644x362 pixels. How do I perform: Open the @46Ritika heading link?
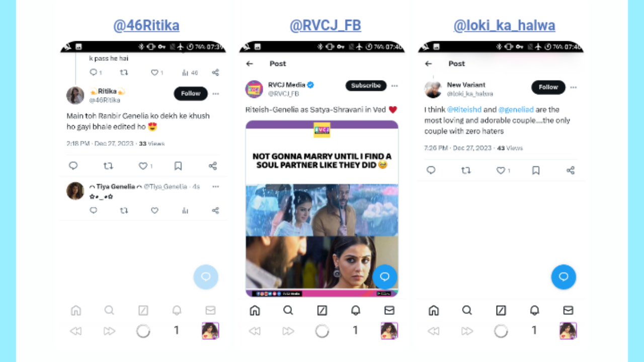(146, 26)
